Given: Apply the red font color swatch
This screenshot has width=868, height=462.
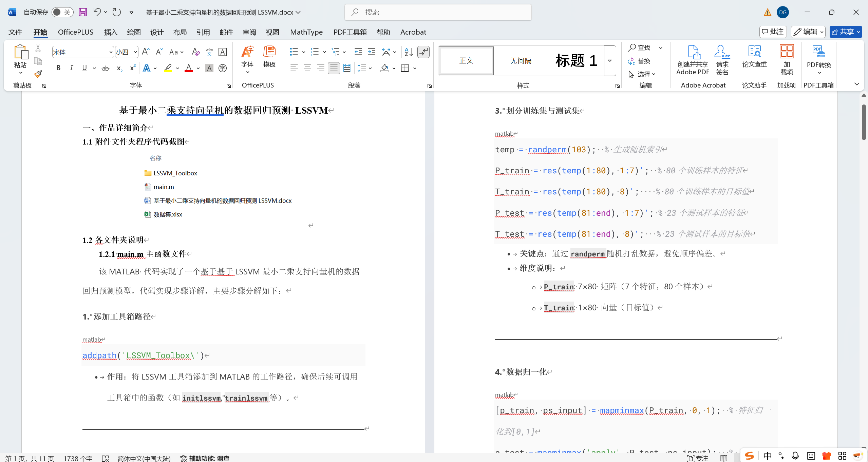Looking at the screenshot, I should [189, 68].
